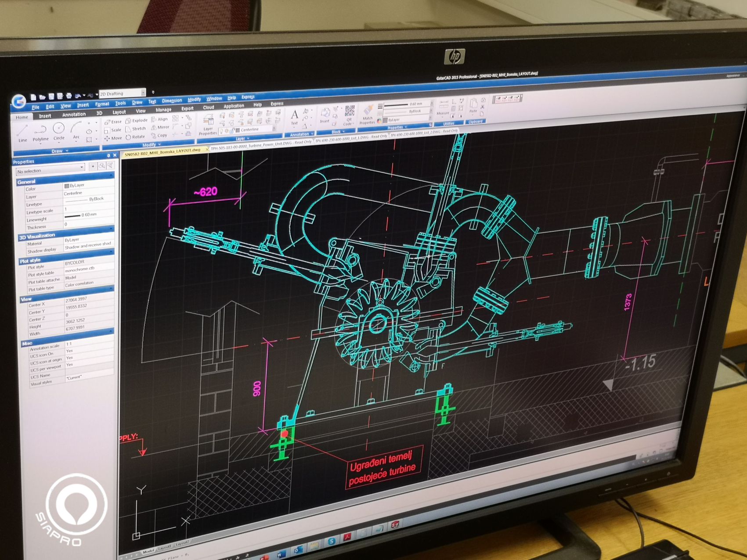
Task: Activate the Rotate tool
Action: [135, 136]
